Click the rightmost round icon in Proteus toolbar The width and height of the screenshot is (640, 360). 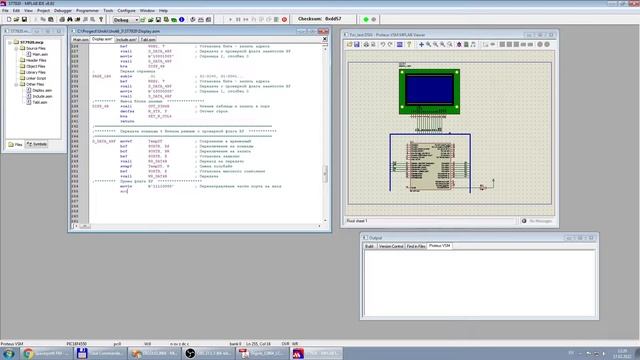(x=547, y=44)
